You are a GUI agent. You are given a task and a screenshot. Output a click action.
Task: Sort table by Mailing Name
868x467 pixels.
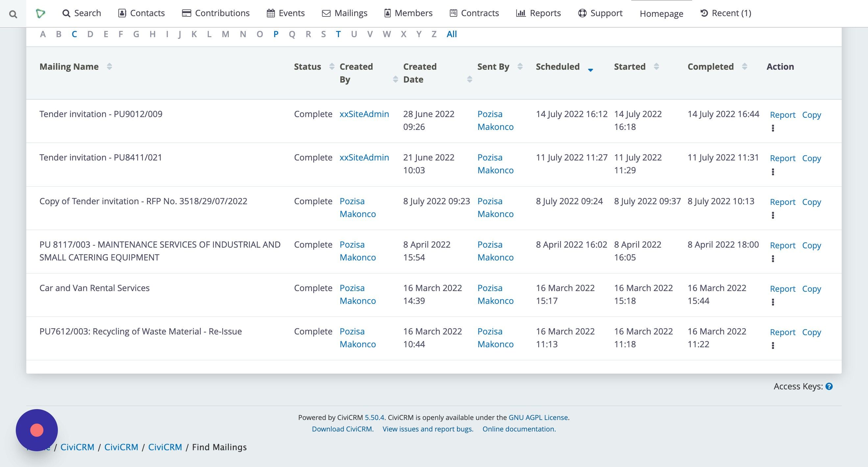click(109, 67)
